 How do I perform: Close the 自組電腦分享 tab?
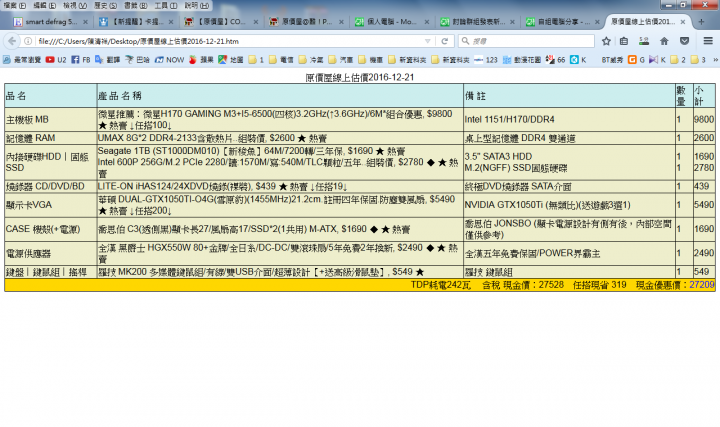tap(597, 22)
